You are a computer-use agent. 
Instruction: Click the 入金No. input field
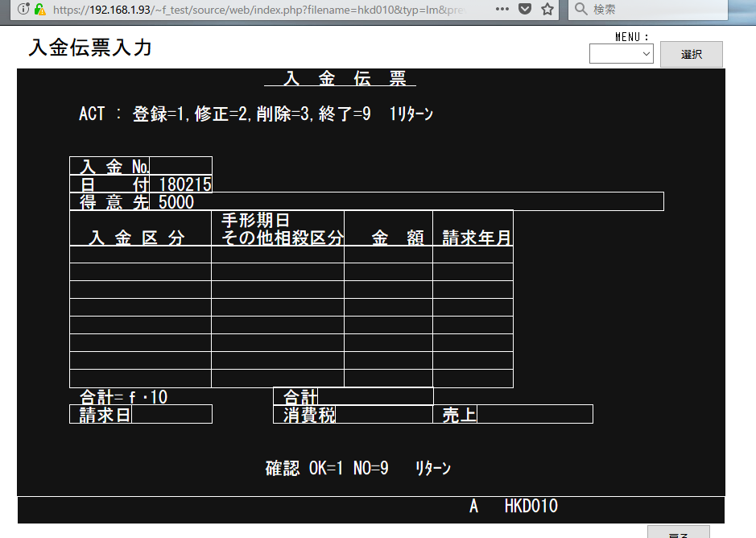tap(180, 166)
